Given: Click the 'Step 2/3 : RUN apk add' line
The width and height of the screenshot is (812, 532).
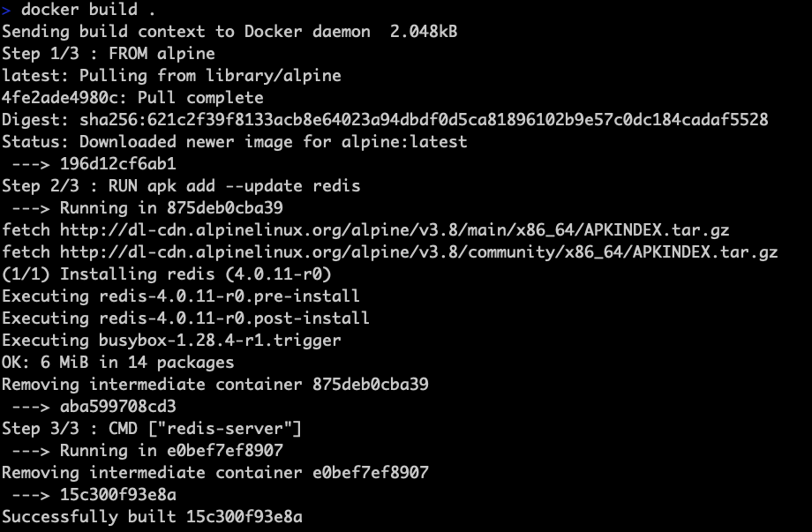Looking at the screenshot, I should coord(181,186).
